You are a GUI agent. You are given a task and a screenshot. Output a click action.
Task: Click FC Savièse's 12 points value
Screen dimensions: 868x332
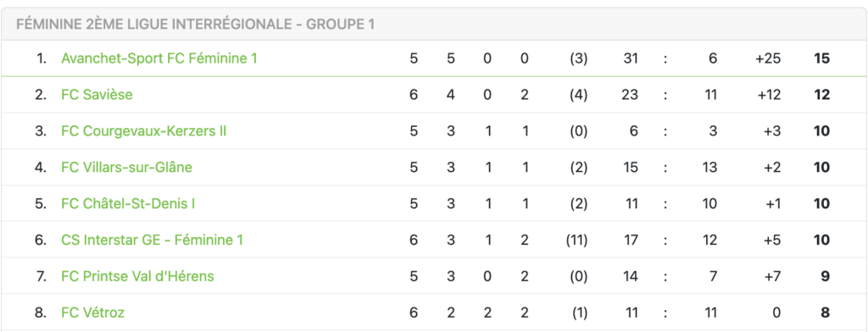(822, 95)
